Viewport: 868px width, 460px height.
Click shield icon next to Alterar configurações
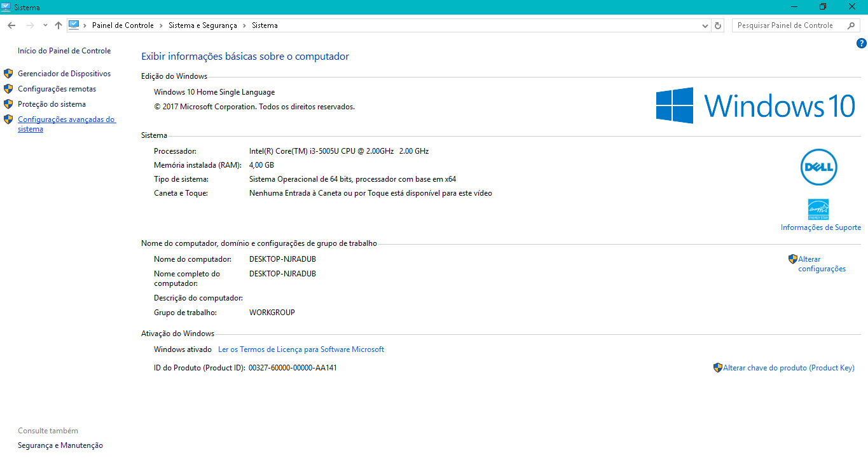coord(793,259)
